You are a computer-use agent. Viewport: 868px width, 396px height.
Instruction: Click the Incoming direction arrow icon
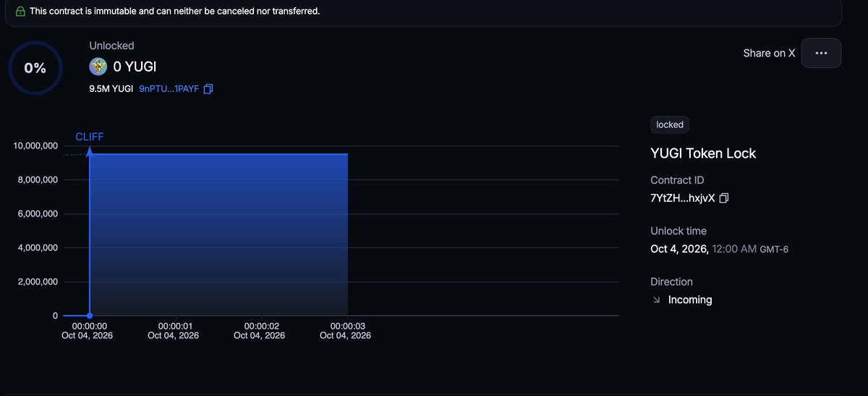point(656,300)
